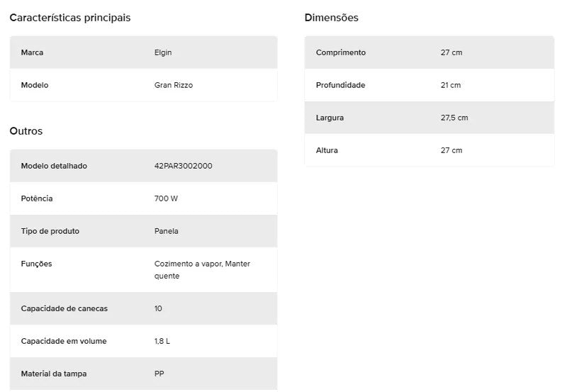
Task: Click the 1,8 L volume value
Action: click(x=162, y=341)
